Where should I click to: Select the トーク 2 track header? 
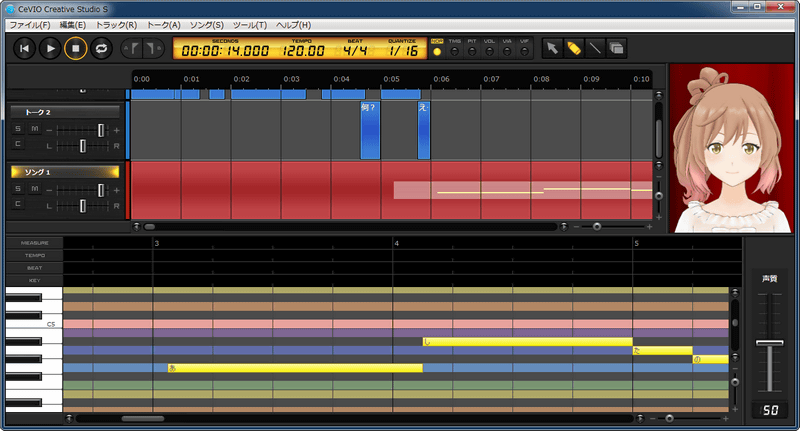(x=65, y=112)
